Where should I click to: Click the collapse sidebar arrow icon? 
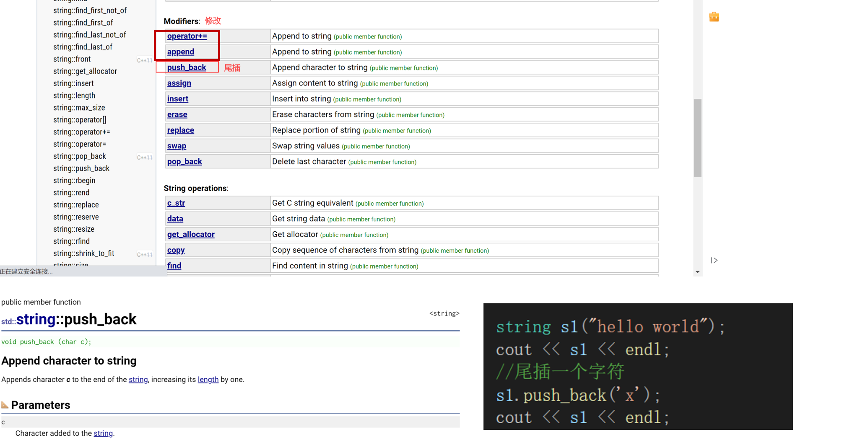point(714,261)
